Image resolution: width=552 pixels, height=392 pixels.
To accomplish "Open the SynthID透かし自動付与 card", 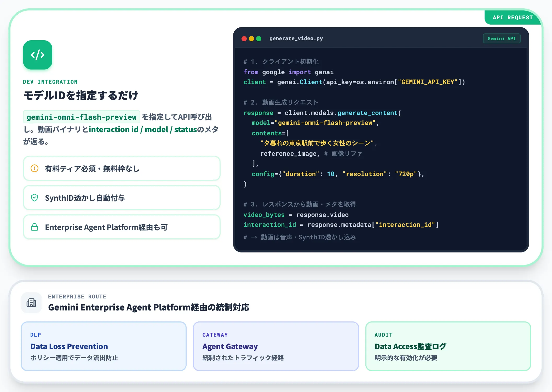I will coord(122,198).
